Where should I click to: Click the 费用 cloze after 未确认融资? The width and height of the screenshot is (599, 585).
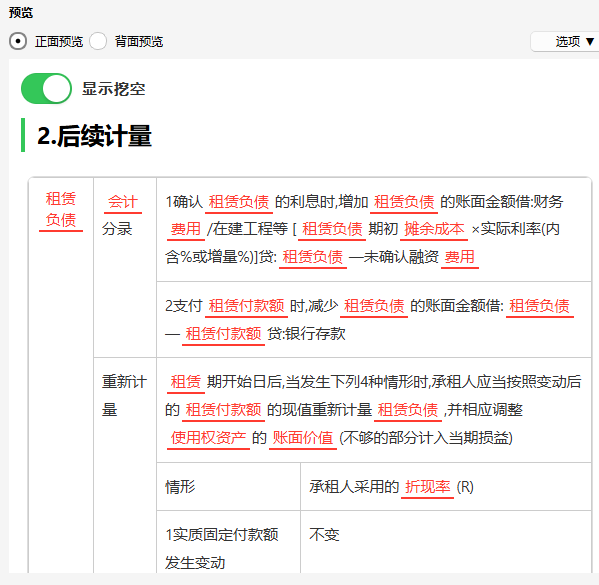(460, 257)
